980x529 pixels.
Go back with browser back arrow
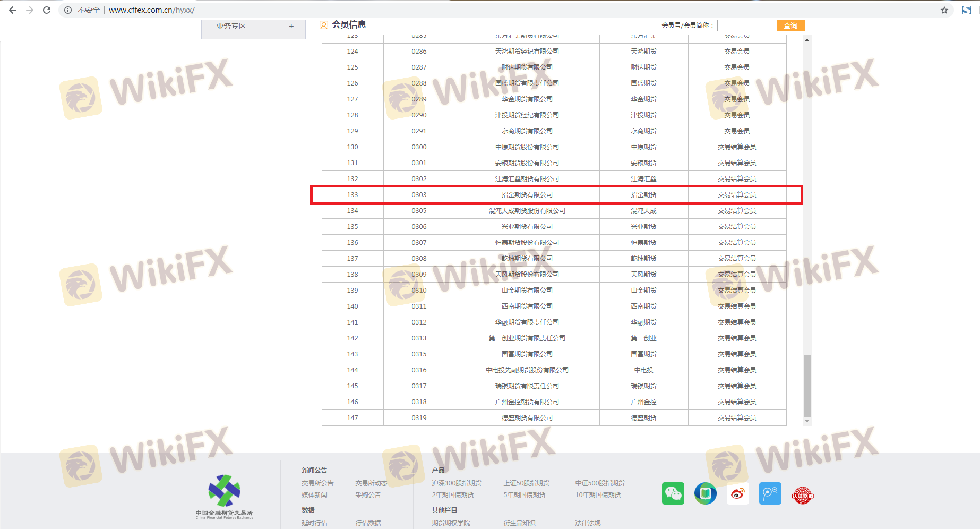click(13, 10)
